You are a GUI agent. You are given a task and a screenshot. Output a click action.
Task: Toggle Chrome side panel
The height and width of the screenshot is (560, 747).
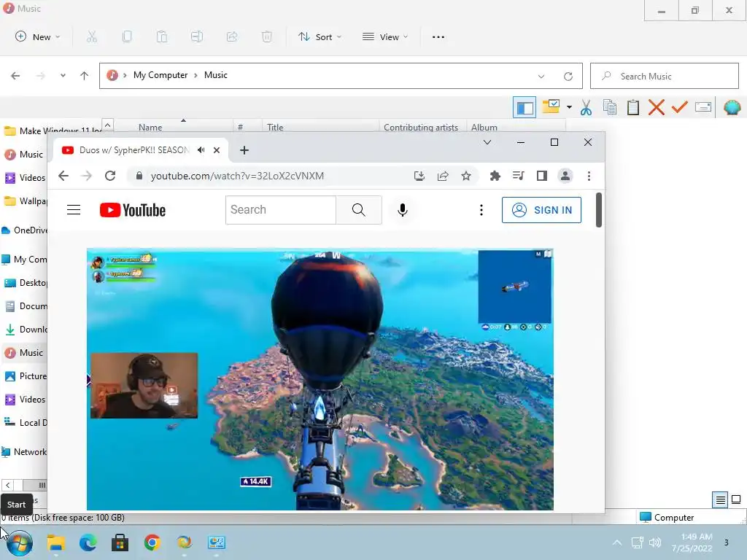[x=542, y=176]
